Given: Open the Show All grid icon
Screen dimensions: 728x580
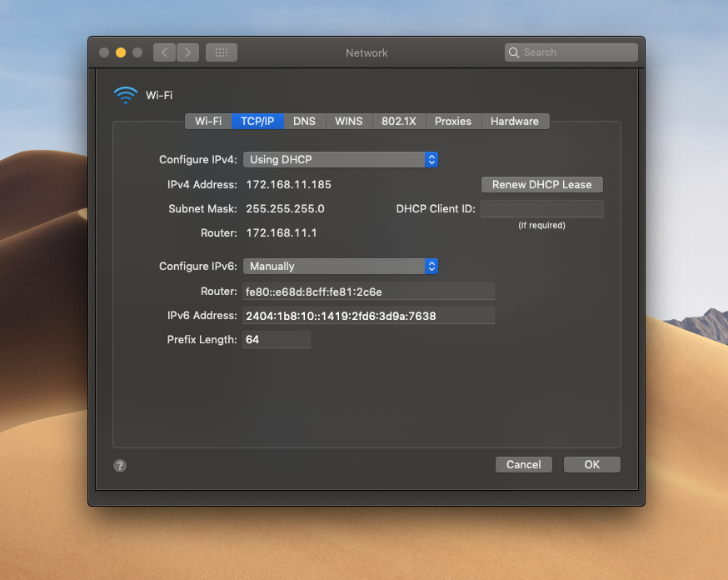Looking at the screenshot, I should (222, 52).
